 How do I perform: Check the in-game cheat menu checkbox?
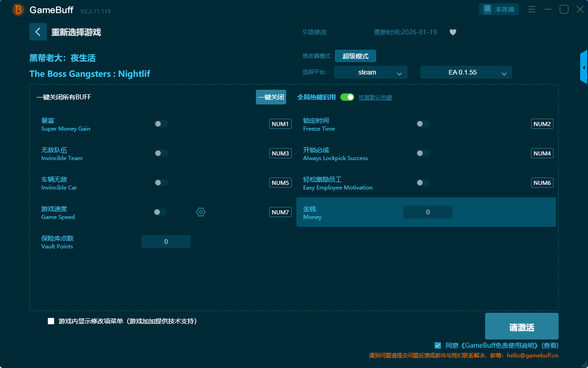(51, 321)
